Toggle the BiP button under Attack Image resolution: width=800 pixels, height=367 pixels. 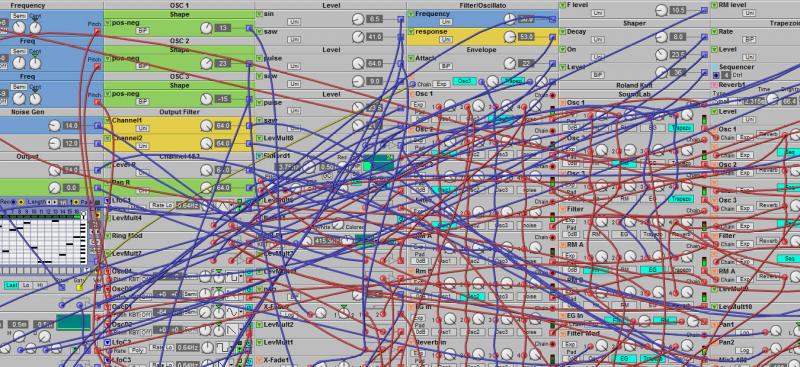[x=446, y=66]
